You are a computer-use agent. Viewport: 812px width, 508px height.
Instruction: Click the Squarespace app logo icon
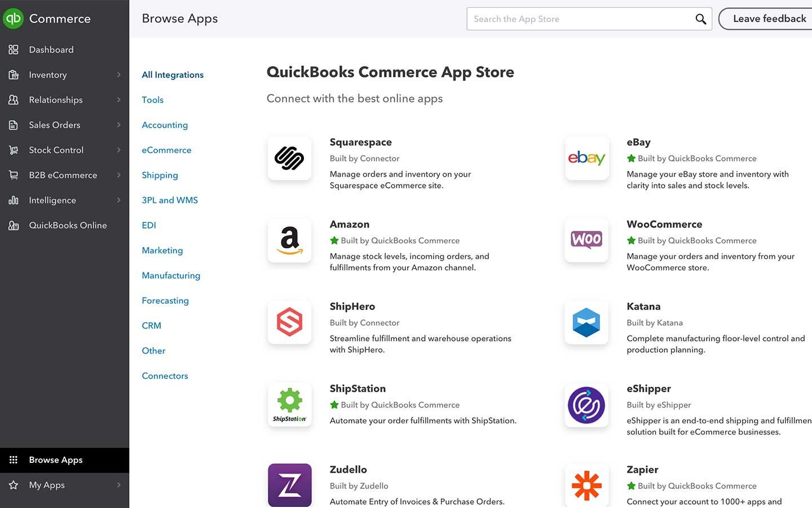pyautogui.click(x=289, y=159)
